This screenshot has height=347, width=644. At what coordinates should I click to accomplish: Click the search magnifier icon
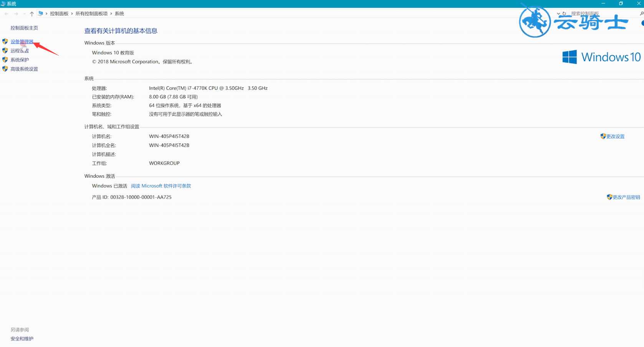coord(641,13)
